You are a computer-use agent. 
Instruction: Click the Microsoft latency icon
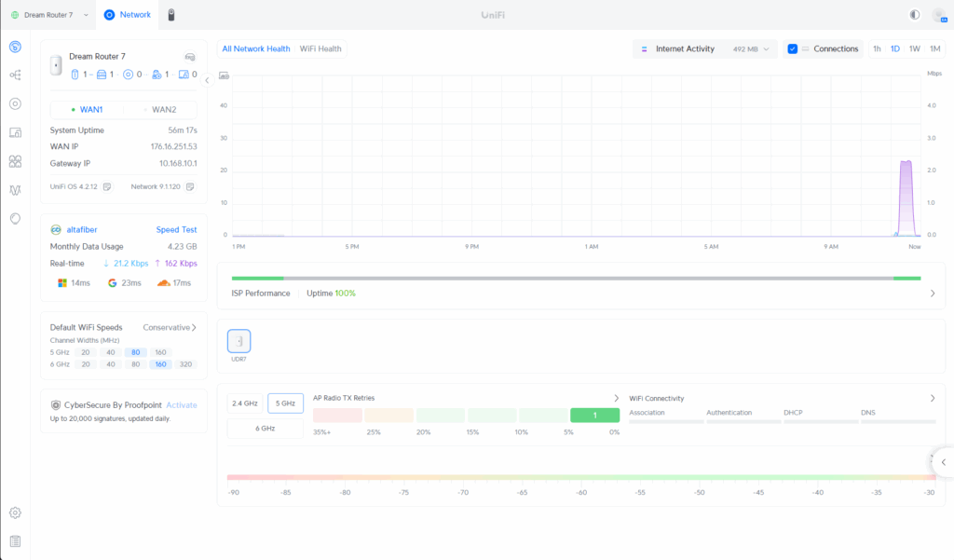click(62, 283)
